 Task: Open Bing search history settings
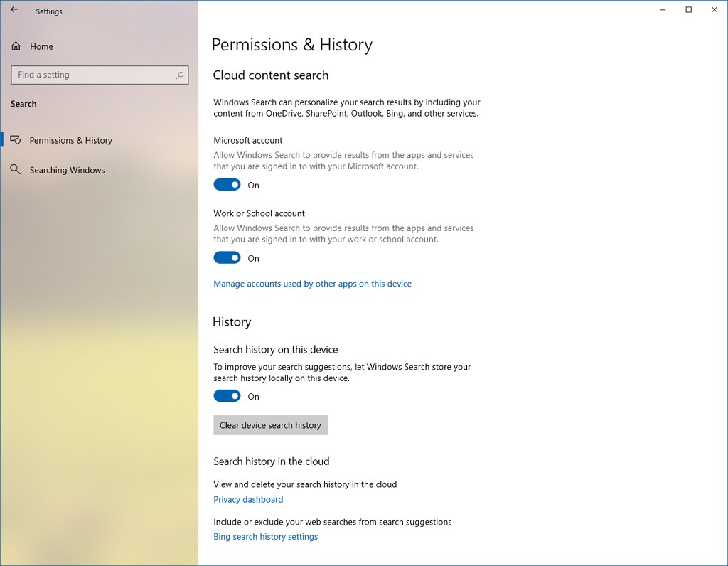coord(265,536)
